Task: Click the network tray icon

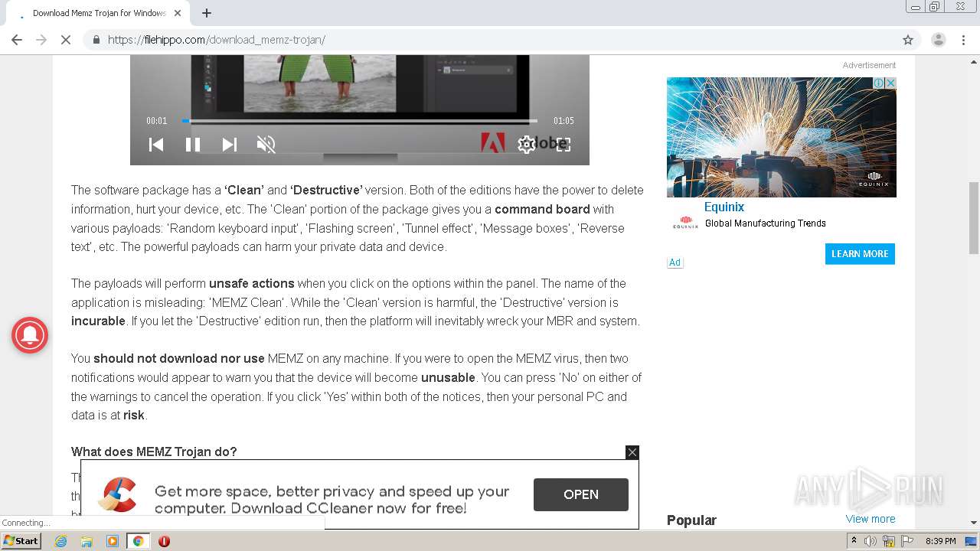Action: pos(889,541)
